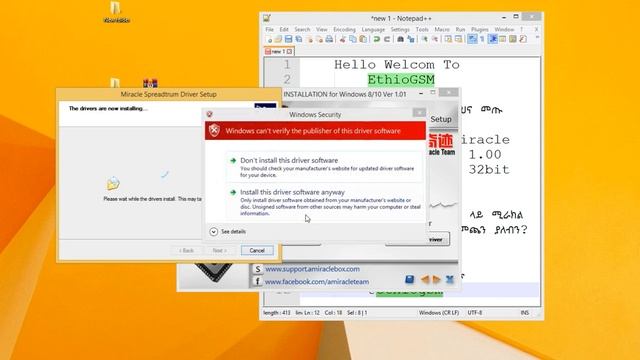The height and width of the screenshot is (360, 640).
Task: Click the blue X icon in Miracle installer
Action: [x=449, y=279]
